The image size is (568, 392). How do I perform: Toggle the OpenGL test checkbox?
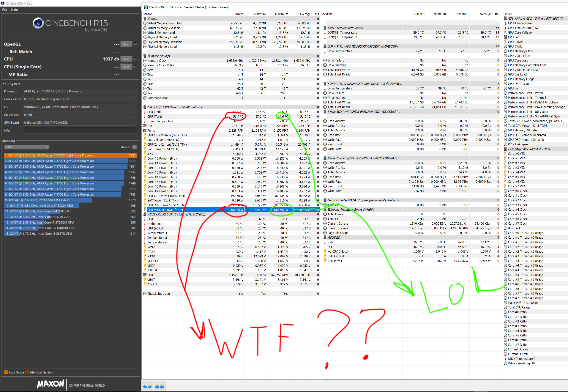point(135,44)
